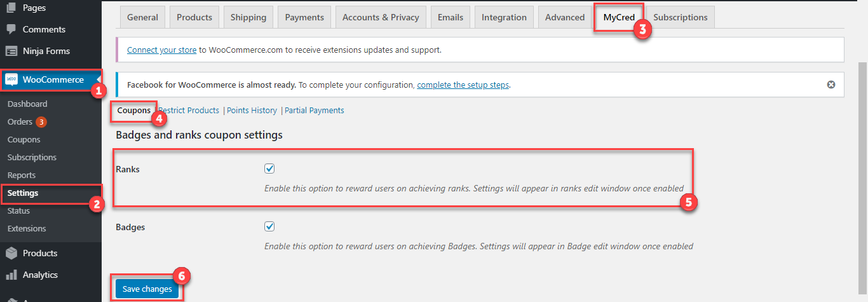The image size is (868, 302).
Task: Switch to the Shipping tab
Action: point(248,17)
